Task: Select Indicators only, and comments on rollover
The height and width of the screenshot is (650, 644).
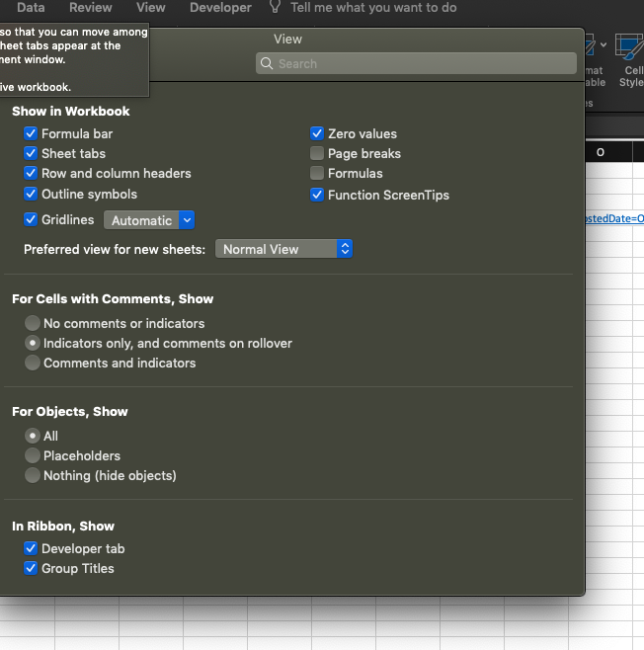Action: tap(33, 343)
